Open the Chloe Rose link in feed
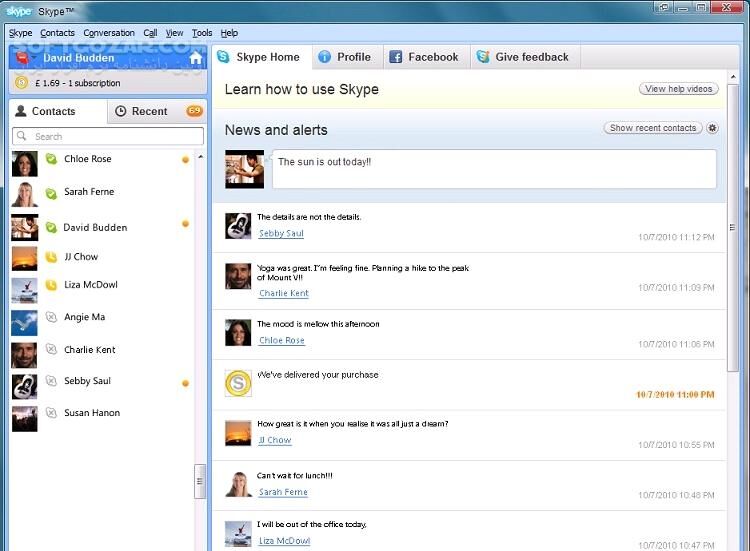 click(282, 340)
